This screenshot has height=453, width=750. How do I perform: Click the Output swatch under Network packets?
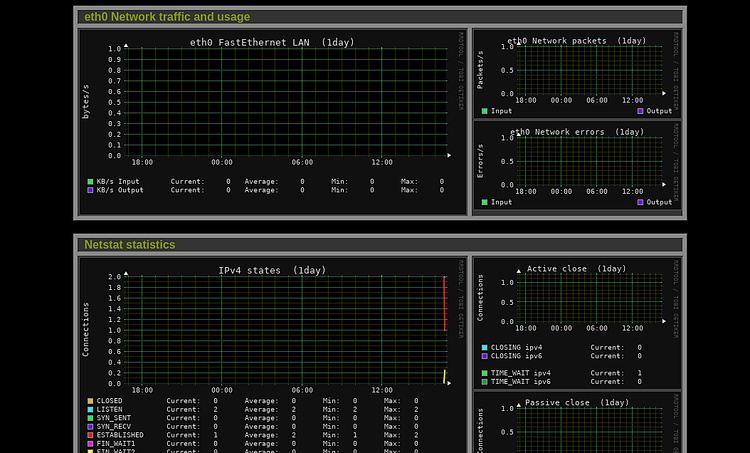[x=640, y=111]
